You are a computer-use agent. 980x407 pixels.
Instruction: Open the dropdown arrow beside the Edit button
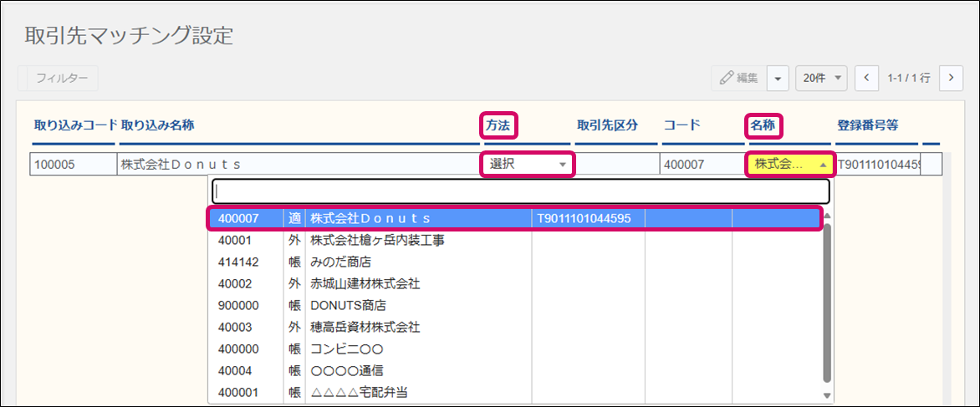pyautogui.click(x=778, y=78)
